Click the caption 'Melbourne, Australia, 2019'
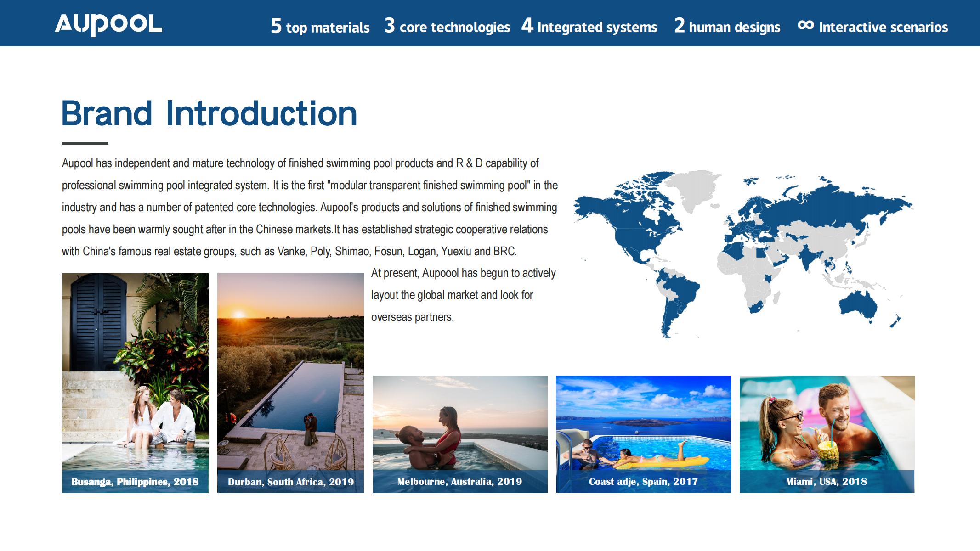 click(459, 482)
